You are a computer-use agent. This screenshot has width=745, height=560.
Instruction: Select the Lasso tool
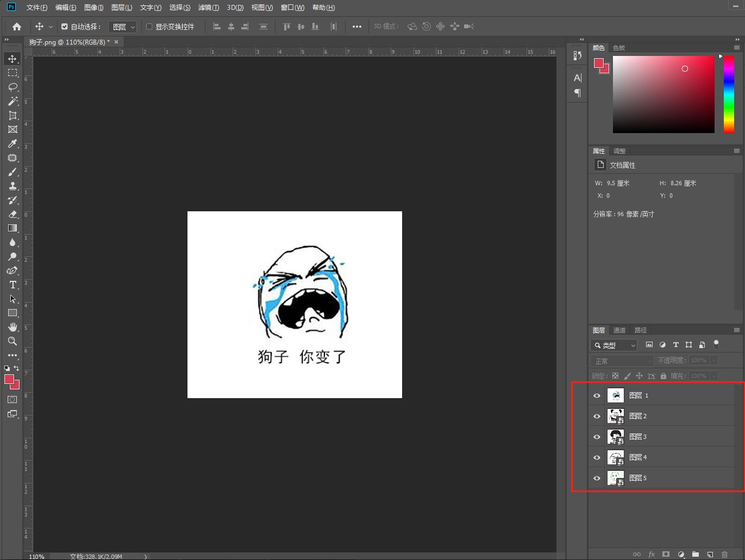[12, 87]
